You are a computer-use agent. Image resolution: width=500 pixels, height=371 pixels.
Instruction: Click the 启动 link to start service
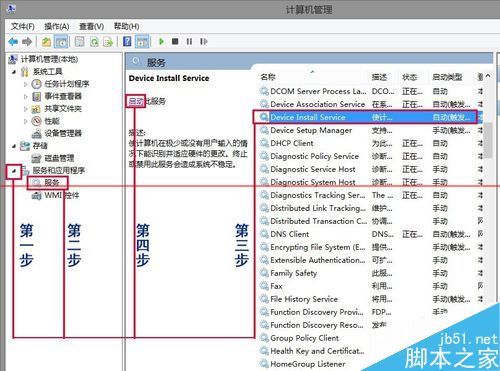[136, 101]
